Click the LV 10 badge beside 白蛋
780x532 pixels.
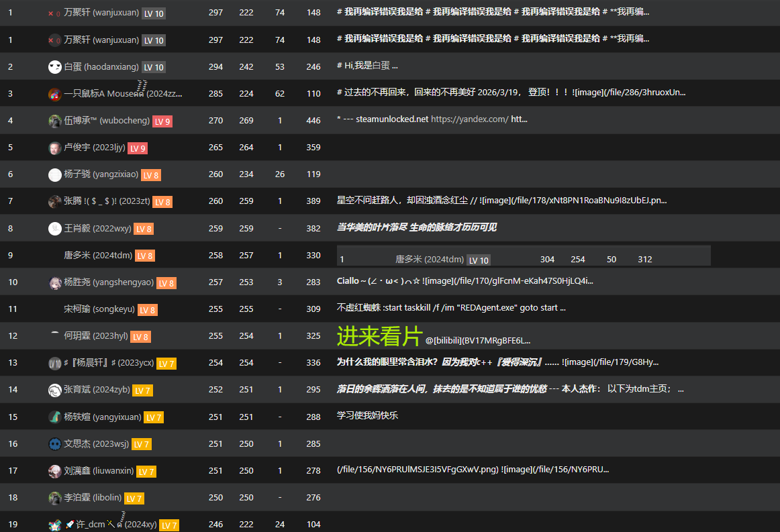coord(153,67)
